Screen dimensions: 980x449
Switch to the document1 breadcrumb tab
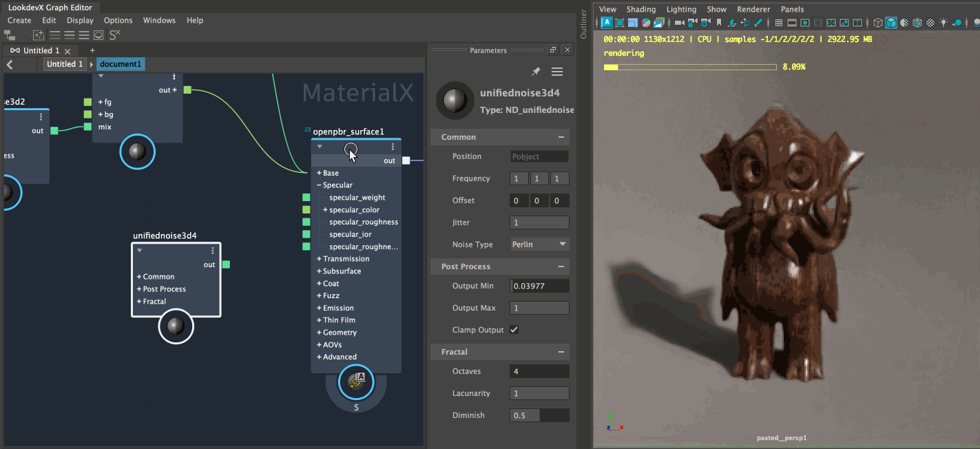point(120,63)
